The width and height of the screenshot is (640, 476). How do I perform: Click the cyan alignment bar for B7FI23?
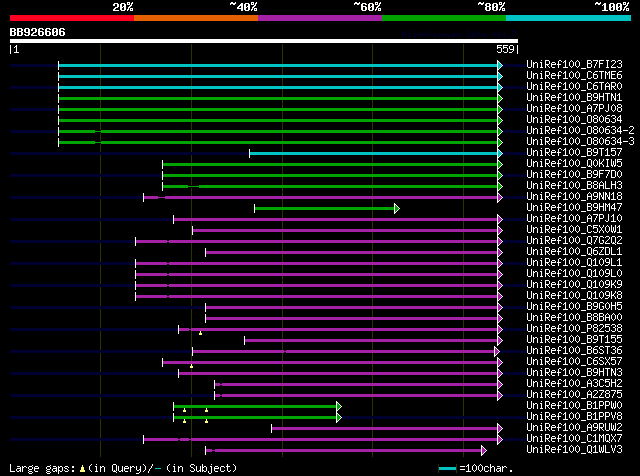278,65
